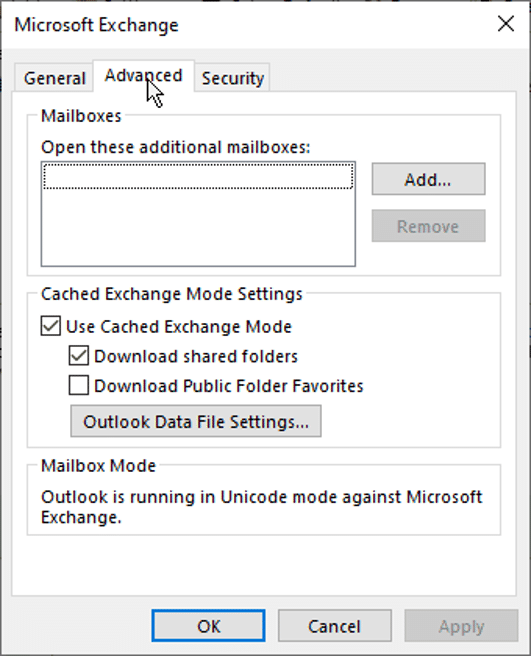Click the 'Download Public Folder Favorites' label text
Image resolution: width=531 pixels, height=656 pixels.
tap(228, 386)
